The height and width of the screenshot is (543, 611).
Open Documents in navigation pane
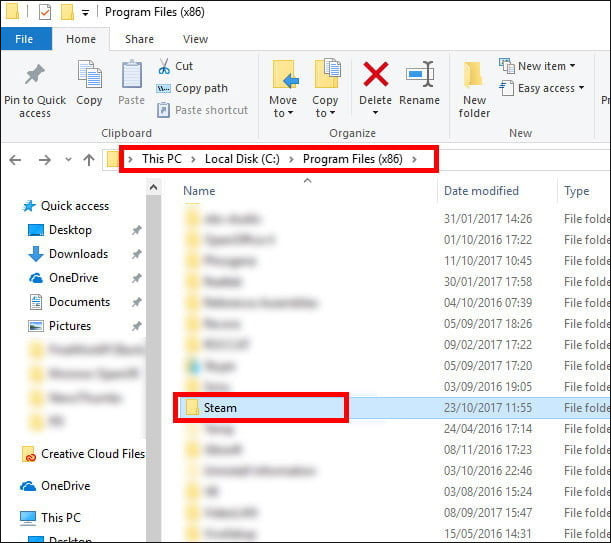tap(70, 302)
